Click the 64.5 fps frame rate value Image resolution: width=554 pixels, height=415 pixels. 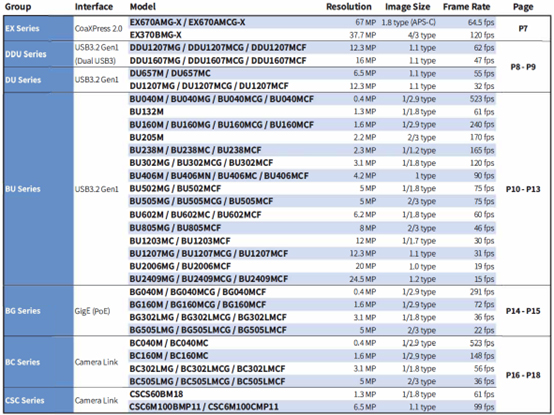481,22
